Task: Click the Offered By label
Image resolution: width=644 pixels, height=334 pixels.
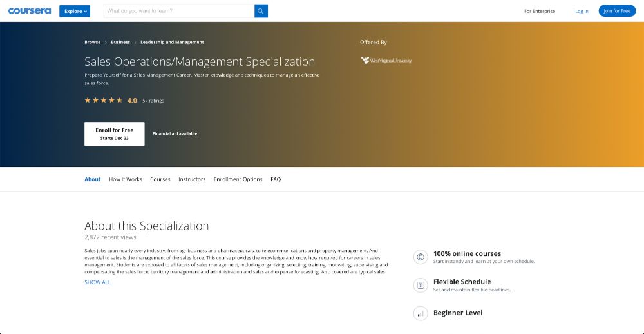Action: pyautogui.click(x=374, y=42)
